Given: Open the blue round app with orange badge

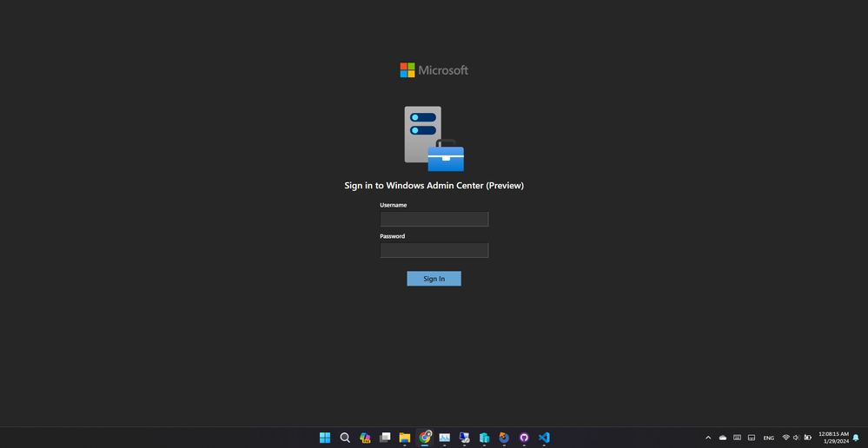Looking at the screenshot, I should pos(504,438).
